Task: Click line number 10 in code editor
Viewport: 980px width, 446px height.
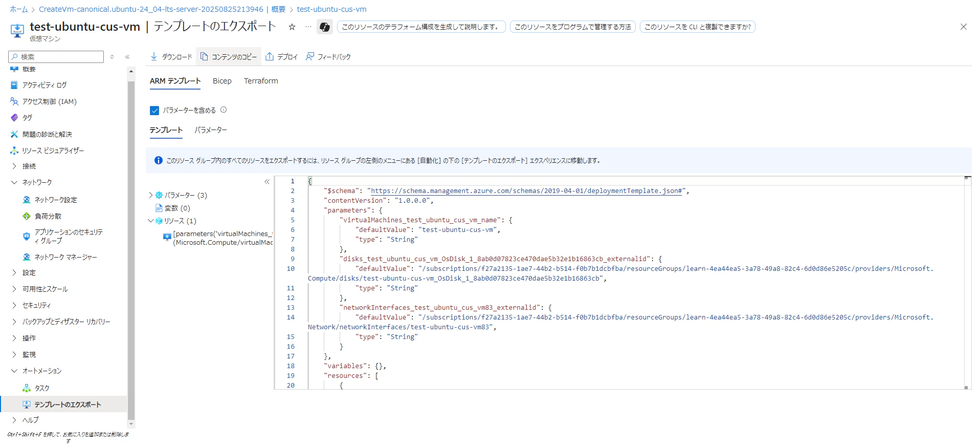Action: coord(291,269)
